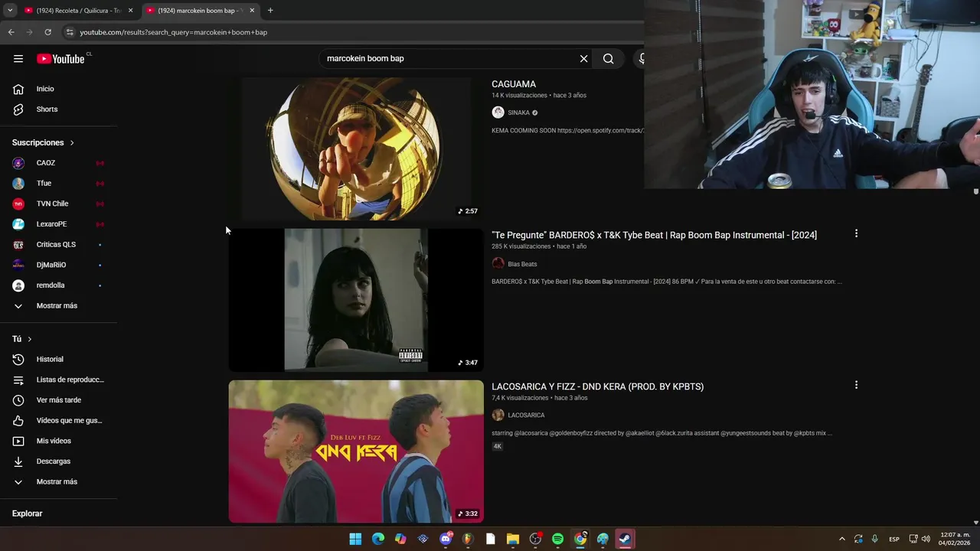The height and width of the screenshot is (551, 980).
Task: Visit the SINAKA channel
Action: 518,112
